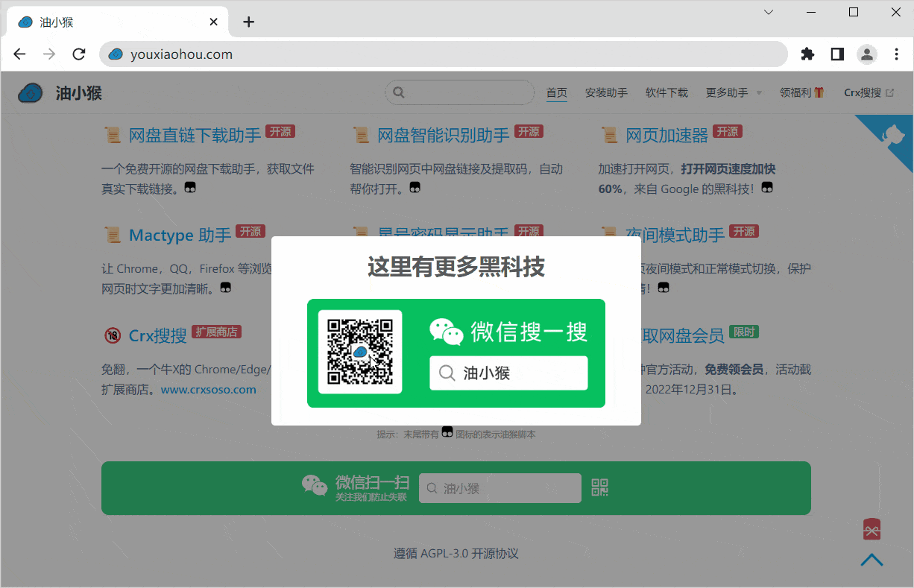Click 油小猴 field in green banner
Viewport: 914px width, 588px height.
tap(500, 488)
